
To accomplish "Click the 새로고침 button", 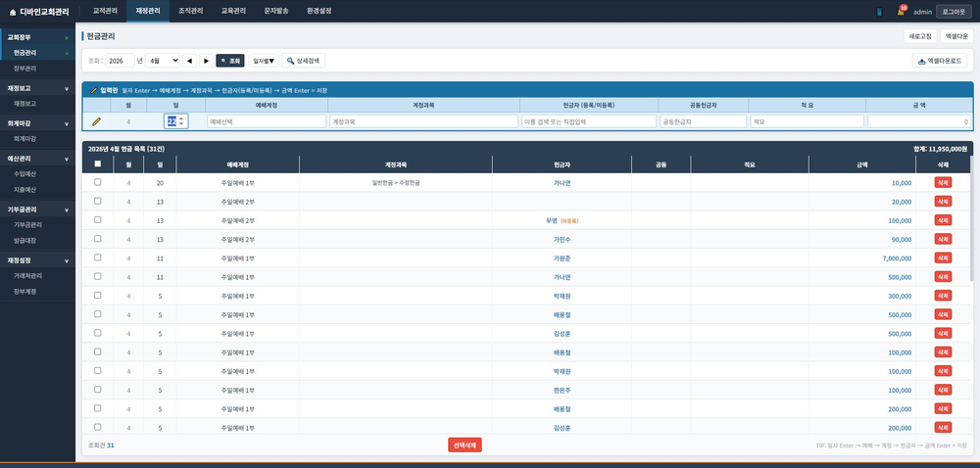I will click(x=920, y=36).
